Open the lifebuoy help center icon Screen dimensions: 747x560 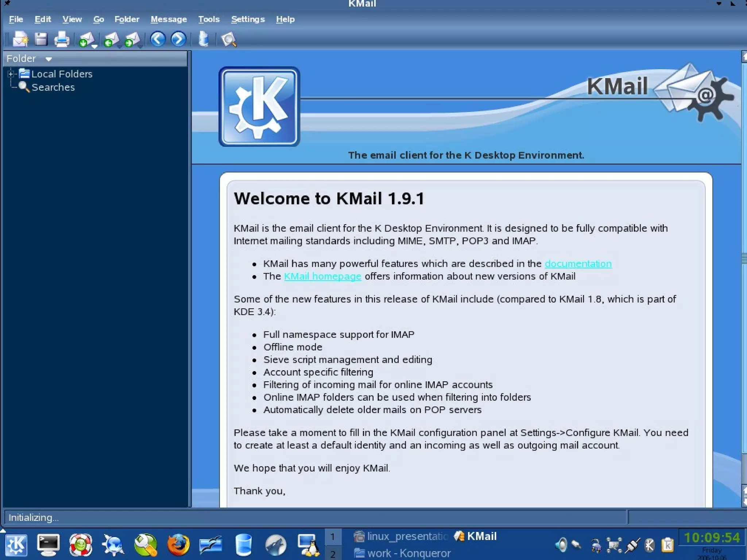[x=81, y=545]
